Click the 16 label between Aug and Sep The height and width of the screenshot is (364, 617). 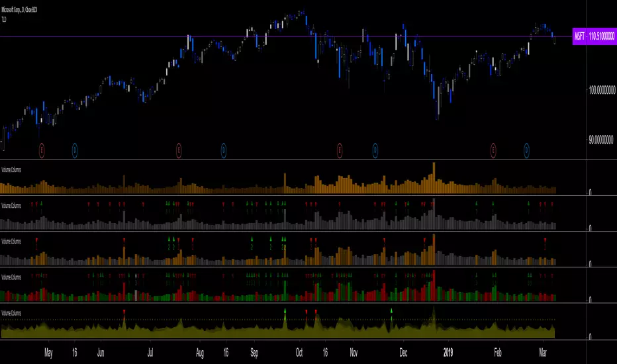coord(226,353)
